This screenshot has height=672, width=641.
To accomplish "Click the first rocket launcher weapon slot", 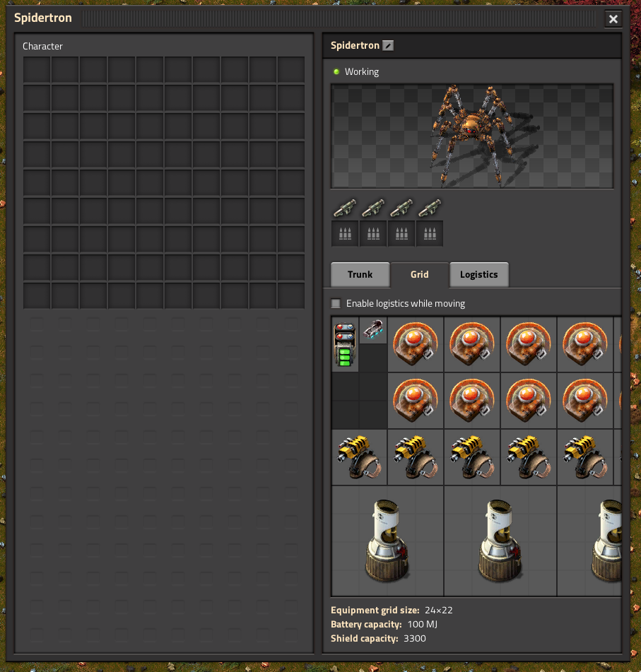I will click(x=345, y=208).
